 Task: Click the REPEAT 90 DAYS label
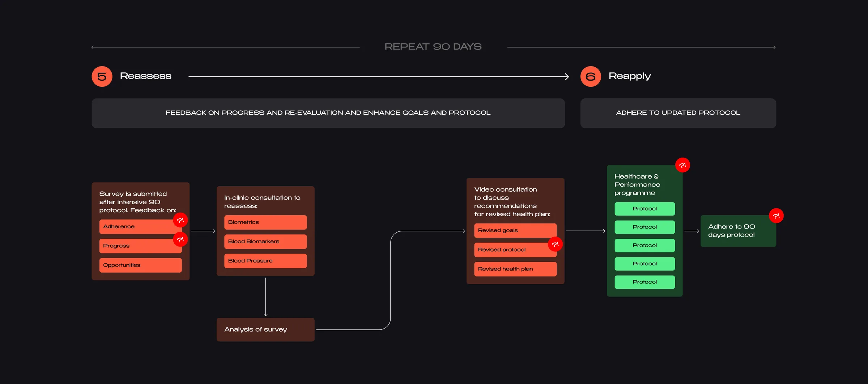pyautogui.click(x=433, y=47)
